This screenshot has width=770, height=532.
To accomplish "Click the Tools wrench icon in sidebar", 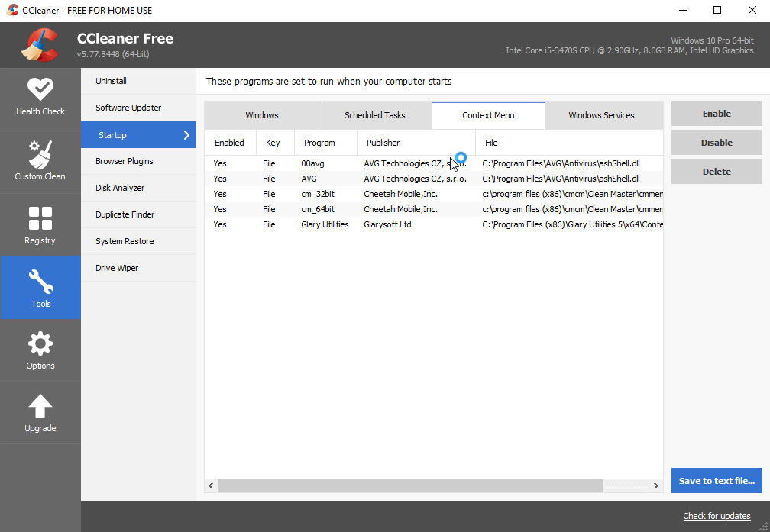I will [40, 281].
